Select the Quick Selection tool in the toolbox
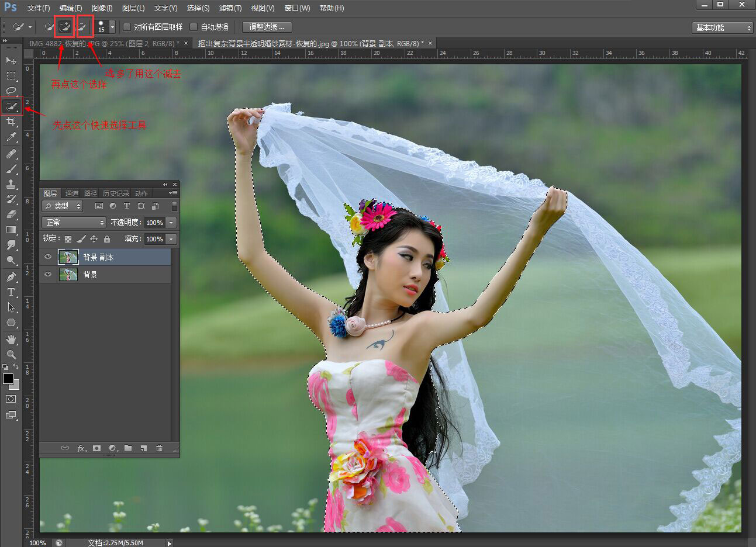This screenshot has width=756, height=547. click(12, 106)
